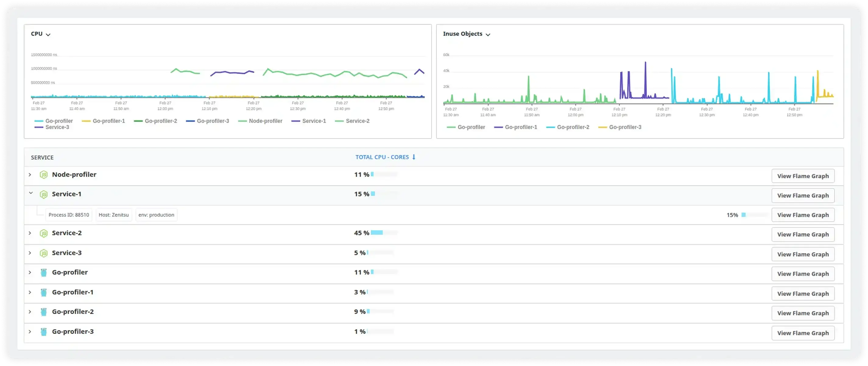Click the sort arrow on Total CPU column

point(414,157)
